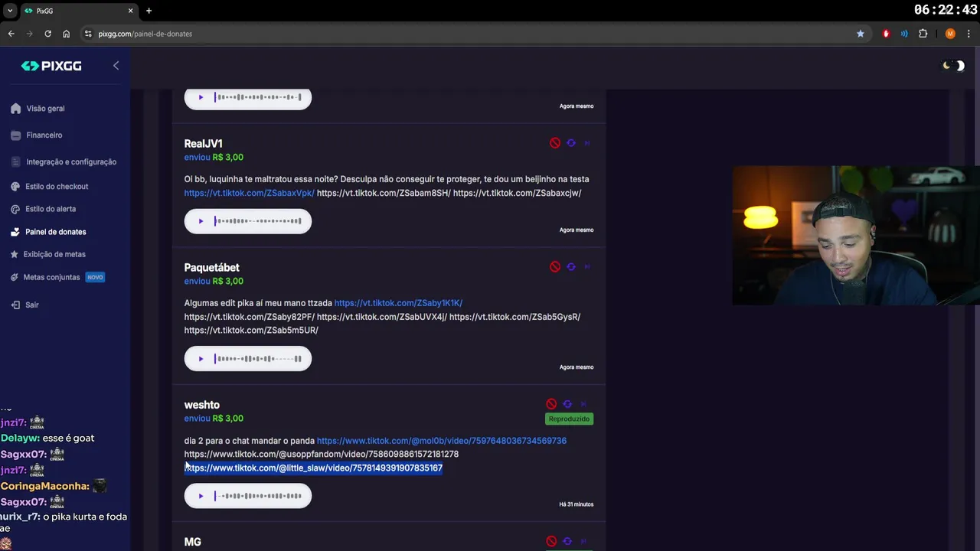
Task: Open the Chrome three-dot menu
Action: pyautogui.click(x=969, y=34)
